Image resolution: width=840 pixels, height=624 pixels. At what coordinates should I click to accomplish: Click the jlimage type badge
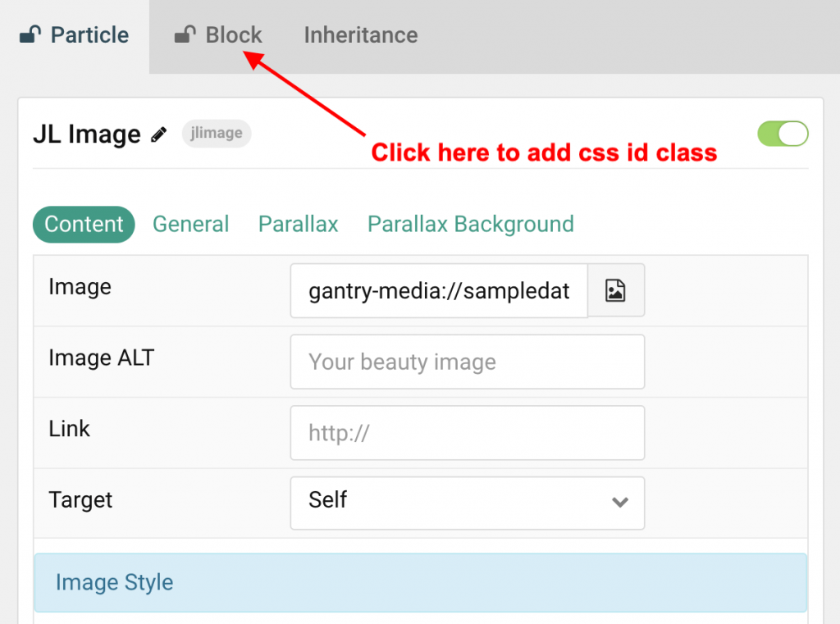216,134
